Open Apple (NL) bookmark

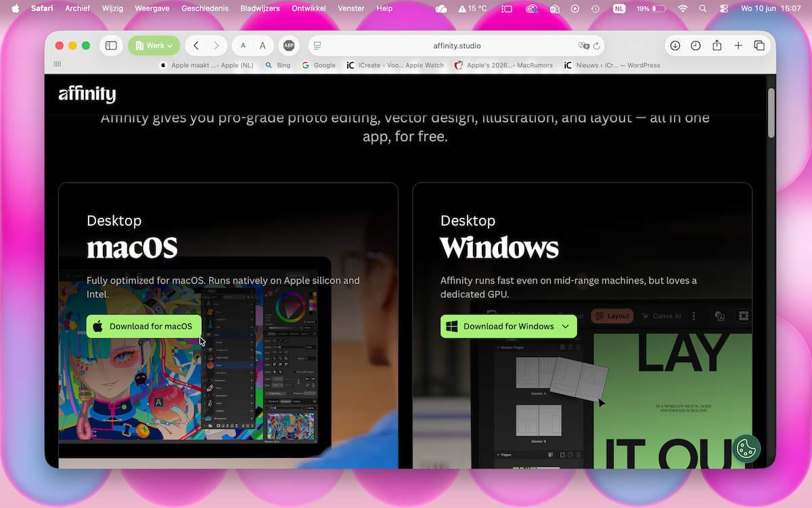(x=206, y=65)
